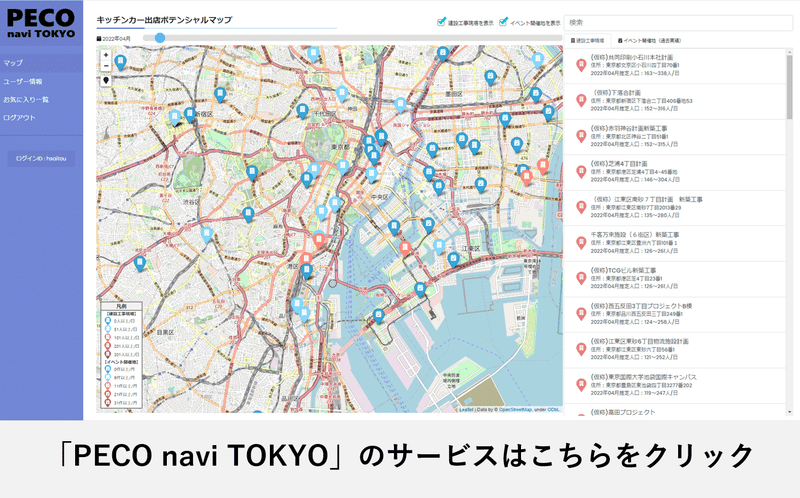This screenshot has width=800, height=498.
Task: Click blue construction marker above 渋谷区 label
Action: pyautogui.click(x=252, y=173)
